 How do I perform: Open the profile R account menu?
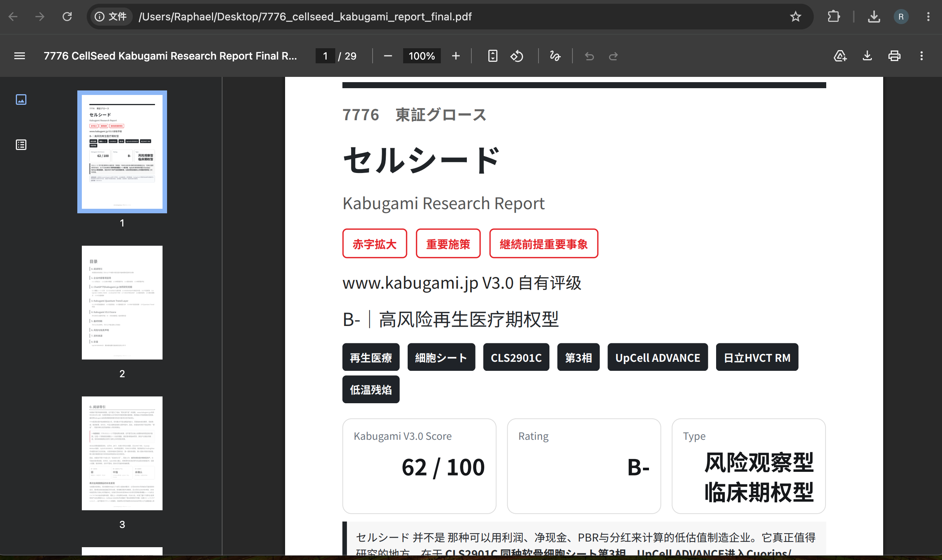point(901,17)
